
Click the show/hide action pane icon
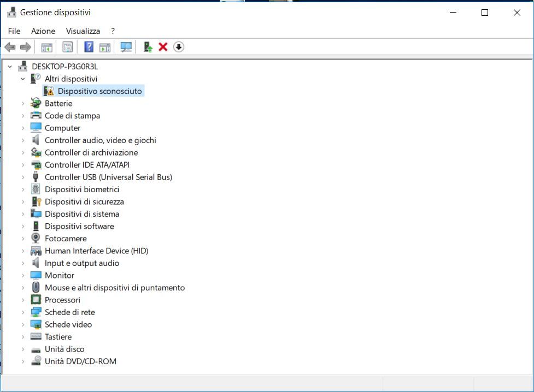click(105, 47)
